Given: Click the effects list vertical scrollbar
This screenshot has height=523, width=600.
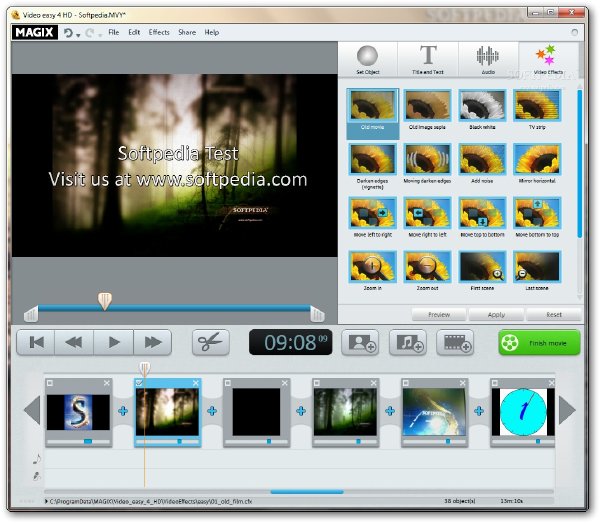Looking at the screenshot, I should click(x=580, y=164).
